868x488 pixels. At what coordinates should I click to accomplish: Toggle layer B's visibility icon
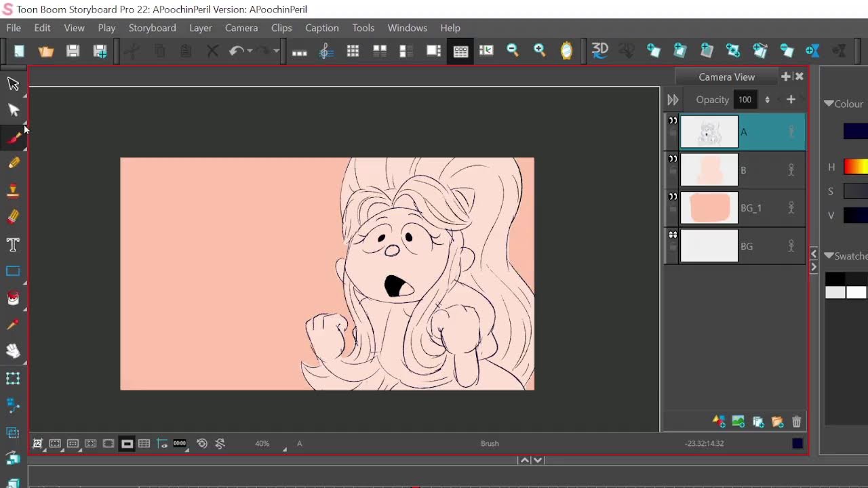click(x=673, y=159)
